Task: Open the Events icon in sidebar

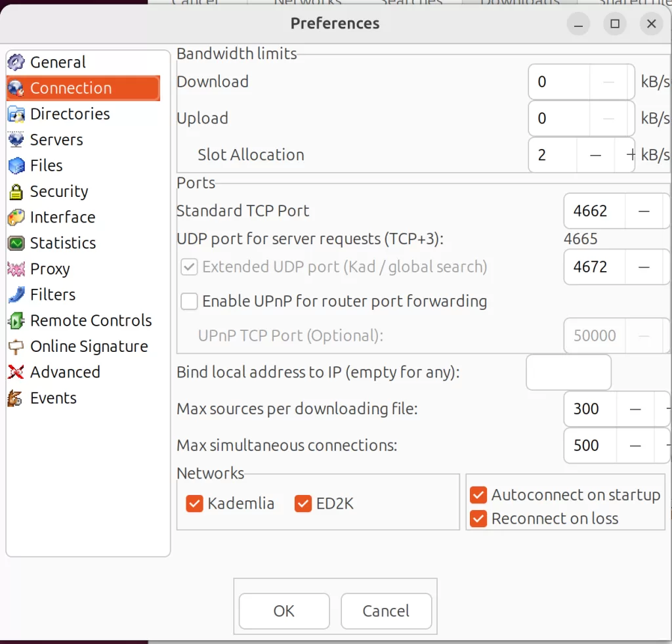Action: [16, 398]
